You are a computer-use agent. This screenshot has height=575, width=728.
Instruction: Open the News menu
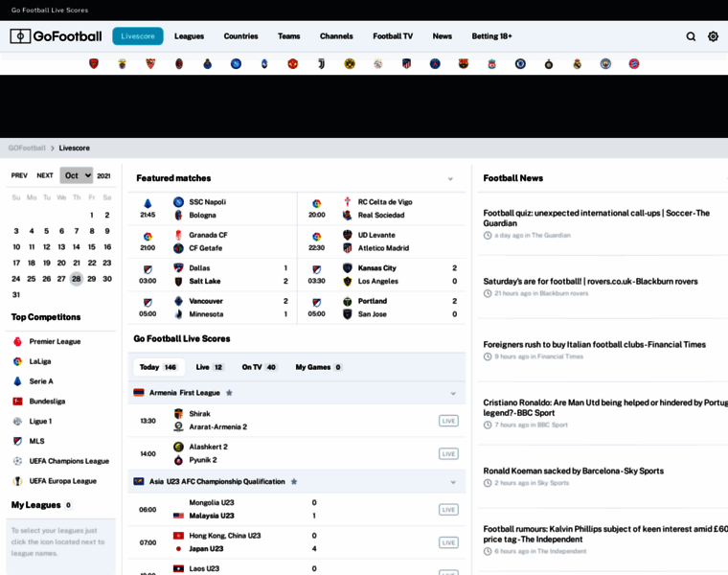tap(442, 36)
